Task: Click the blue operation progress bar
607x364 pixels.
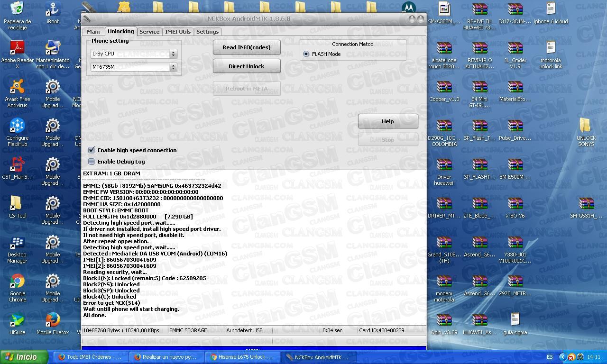Action: (x=254, y=348)
